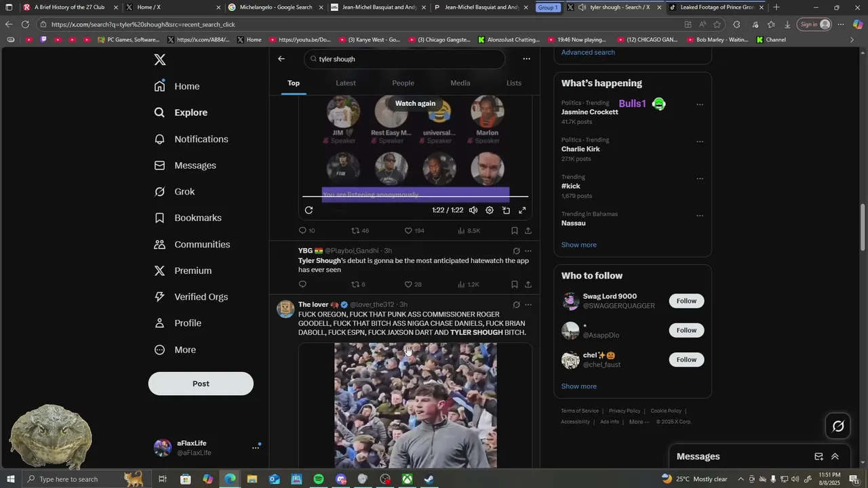Viewport: 868px width, 488px height.
Task: Open Spotify from taskbar
Action: click(x=319, y=479)
